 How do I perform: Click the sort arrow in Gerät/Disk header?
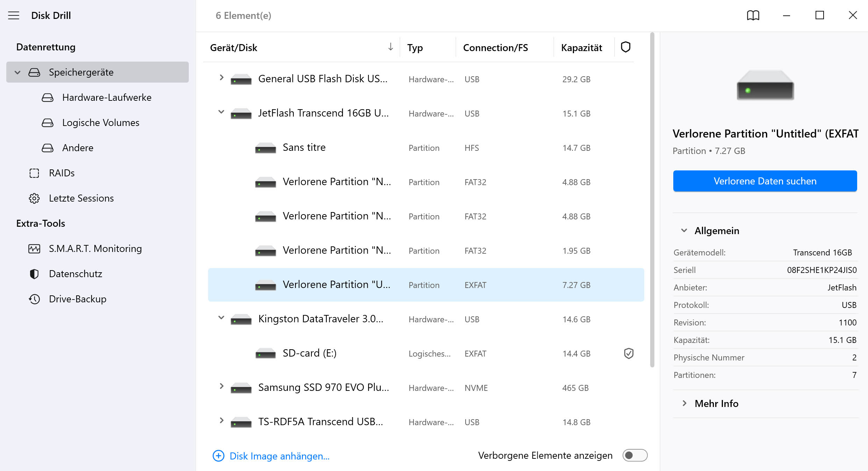click(390, 47)
